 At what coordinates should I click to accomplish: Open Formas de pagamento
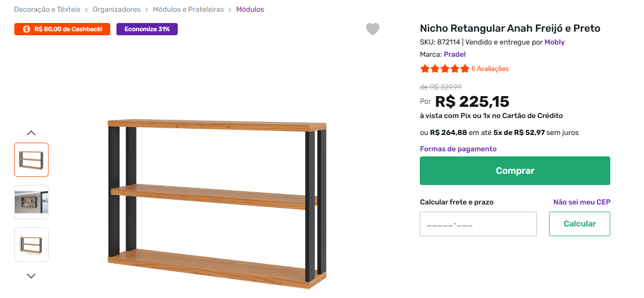pos(458,148)
